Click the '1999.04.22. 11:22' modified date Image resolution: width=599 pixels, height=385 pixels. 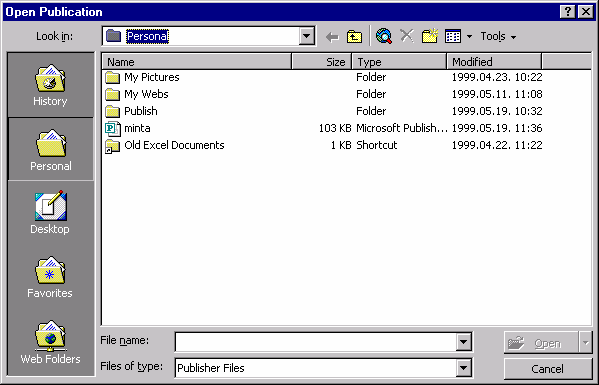(x=497, y=145)
